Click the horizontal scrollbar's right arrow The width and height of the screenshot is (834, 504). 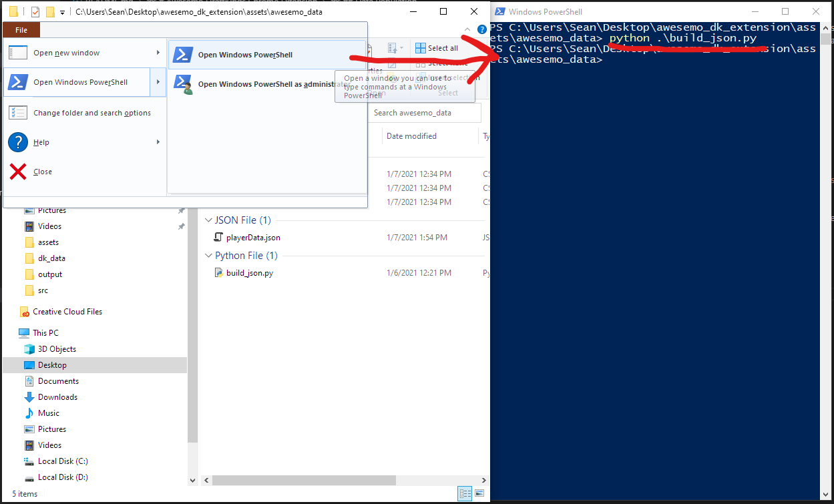(x=484, y=481)
